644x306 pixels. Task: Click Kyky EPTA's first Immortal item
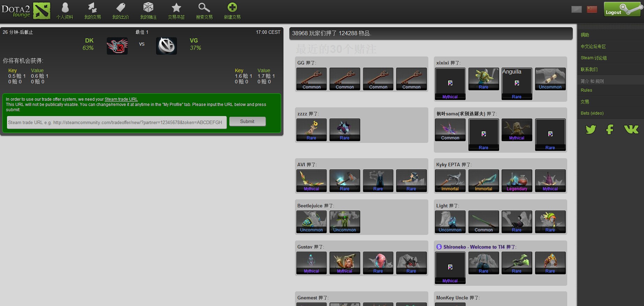[450, 181]
